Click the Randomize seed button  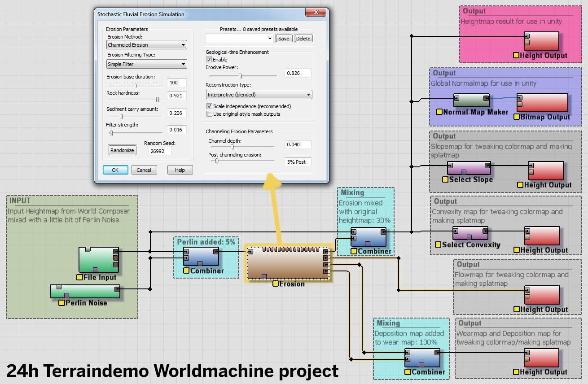[123, 150]
